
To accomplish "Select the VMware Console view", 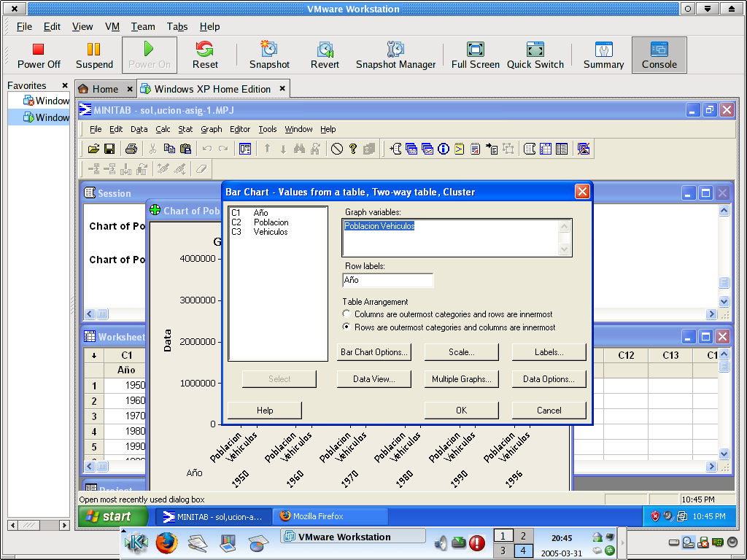I will coord(659,55).
